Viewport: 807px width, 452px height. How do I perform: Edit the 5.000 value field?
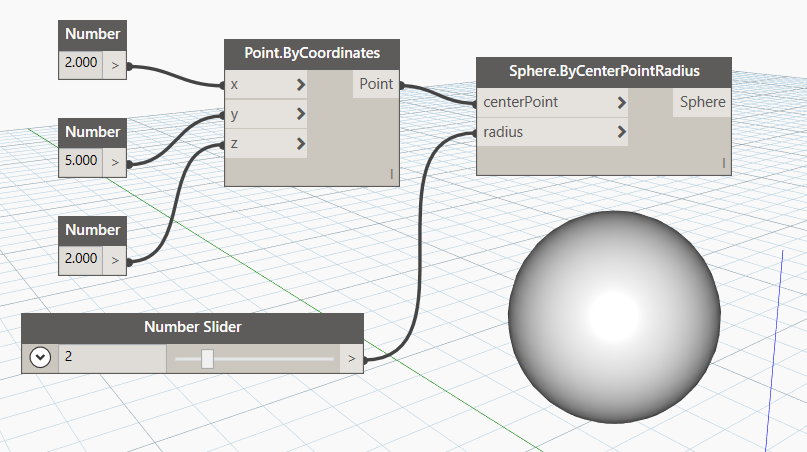[81, 161]
